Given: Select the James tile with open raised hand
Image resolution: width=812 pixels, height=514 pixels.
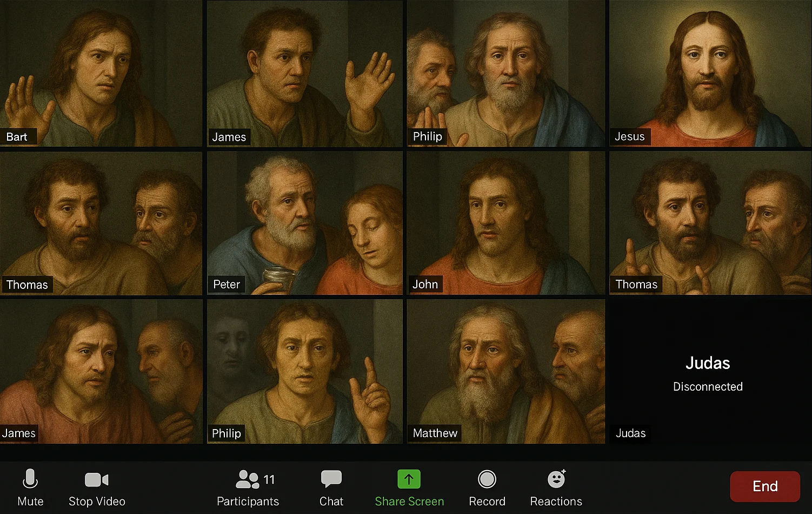Looking at the screenshot, I should point(305,74).
